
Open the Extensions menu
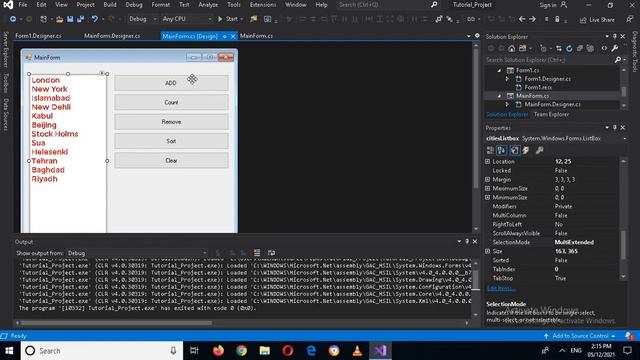click(x=262, y=5)
